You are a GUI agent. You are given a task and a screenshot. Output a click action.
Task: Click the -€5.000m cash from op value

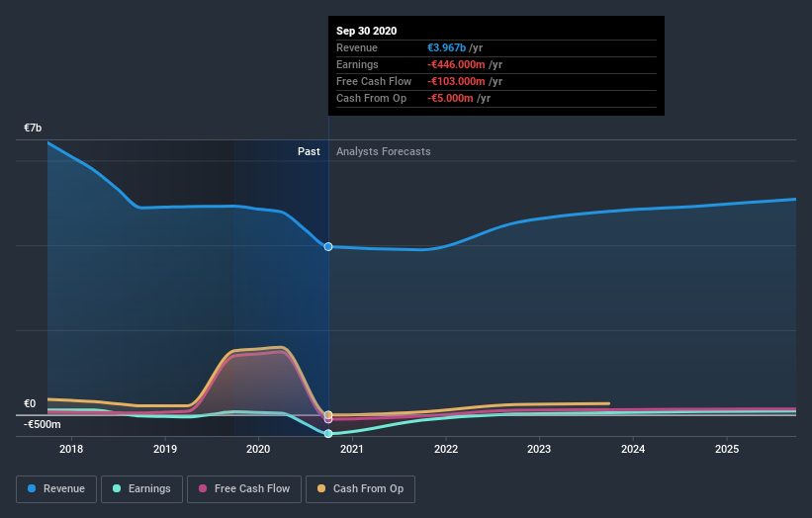click(x=450, y=98)
